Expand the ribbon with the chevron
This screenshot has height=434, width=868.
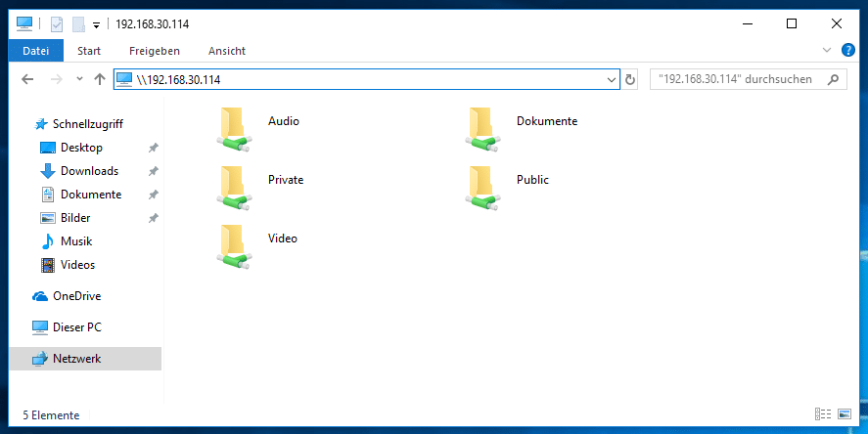click(x=827, y=50)
